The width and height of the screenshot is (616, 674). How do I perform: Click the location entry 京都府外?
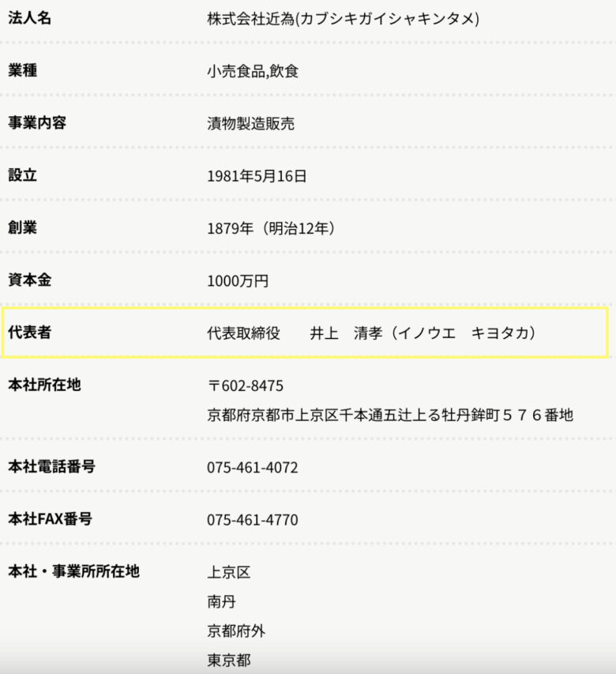(236, 631)
